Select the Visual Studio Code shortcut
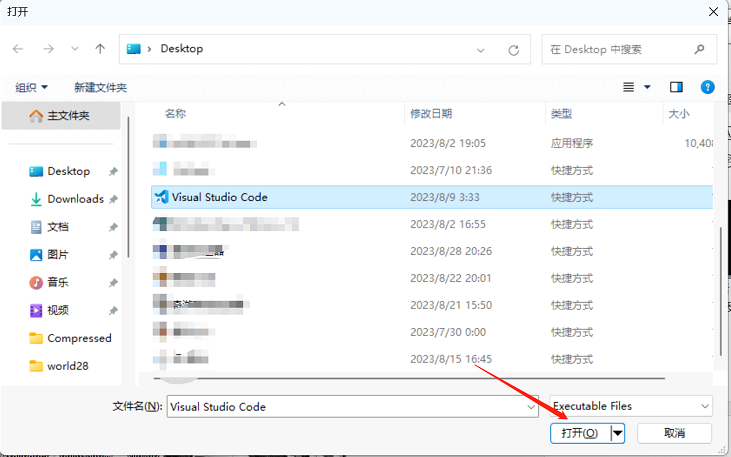The height and width of the screenshot is (457, 731). tap(432, 197)
